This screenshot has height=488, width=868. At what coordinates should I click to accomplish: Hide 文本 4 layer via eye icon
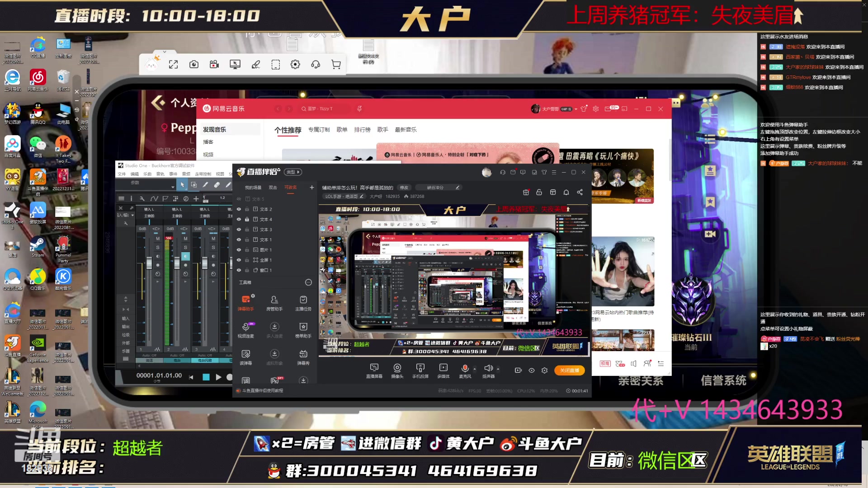(x=239, y=219)
